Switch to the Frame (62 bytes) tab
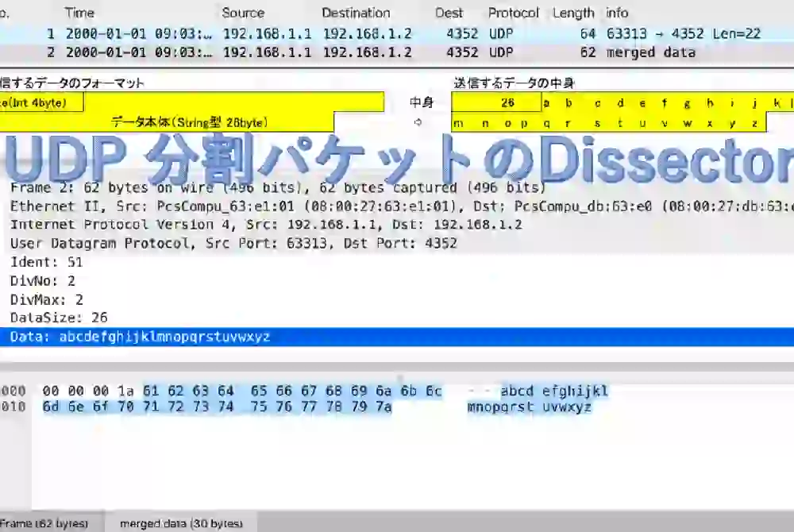The height and width of the screenshot is (532, 794). pyautogui.click(x=44, y=523)
